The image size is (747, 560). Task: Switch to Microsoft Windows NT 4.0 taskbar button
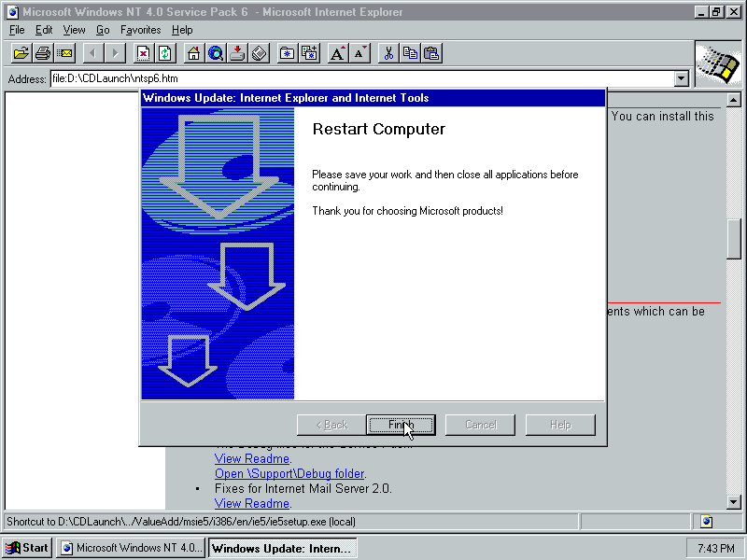click(130, 548)
